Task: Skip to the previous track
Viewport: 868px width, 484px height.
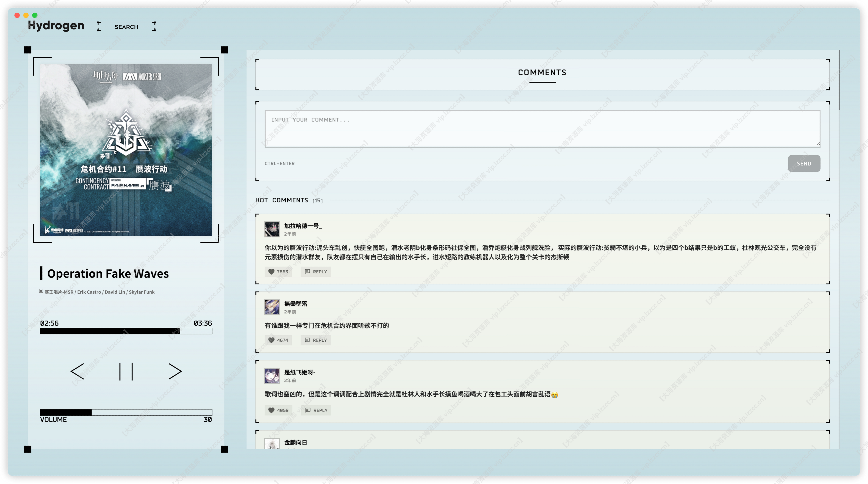Action: point(77,372)
